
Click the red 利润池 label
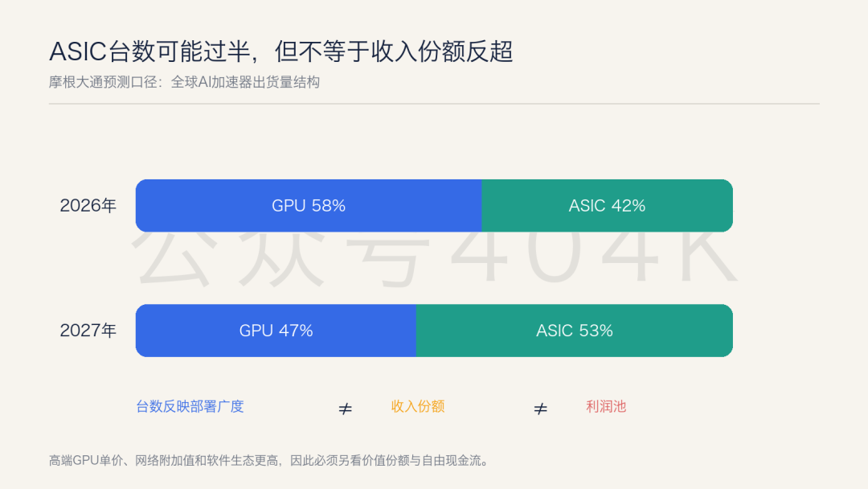pyautogui.click(x=606, y=406)
